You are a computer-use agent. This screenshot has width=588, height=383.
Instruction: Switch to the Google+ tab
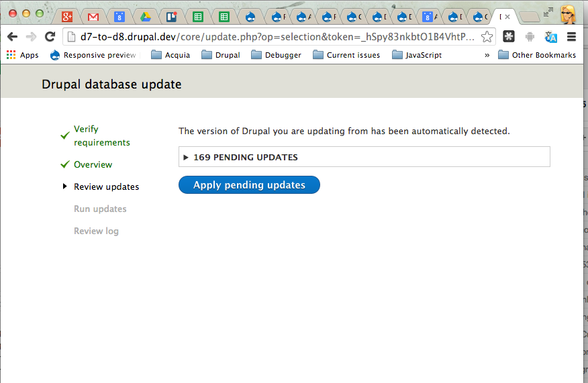[x=67, y=17]
